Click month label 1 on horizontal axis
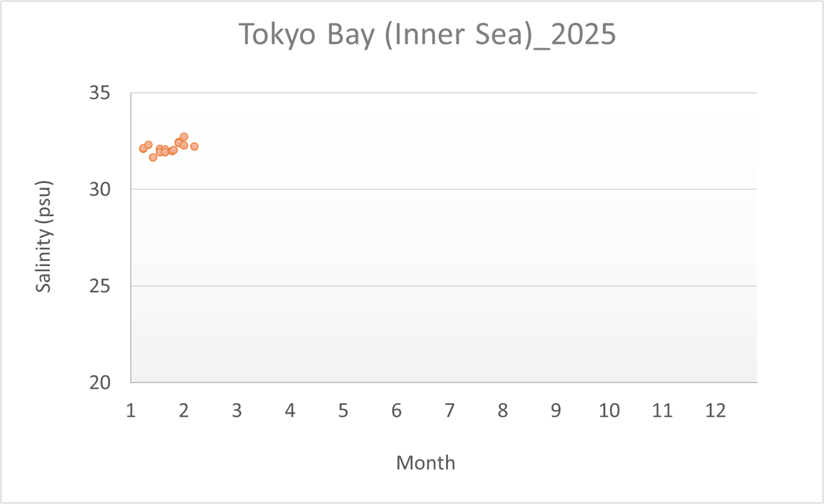This screenshot has width=824, height=504. 131,410
